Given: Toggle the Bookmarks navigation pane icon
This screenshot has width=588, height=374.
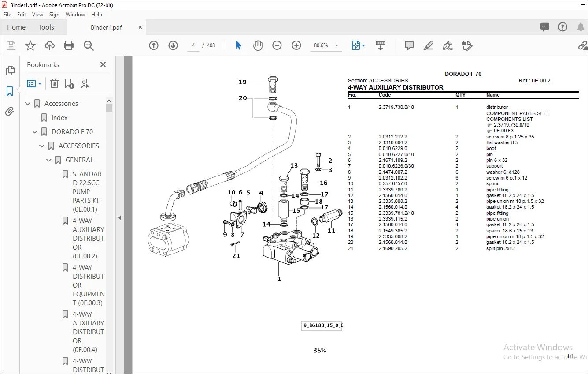Looking at the screenshot, I should coord(10,91).
